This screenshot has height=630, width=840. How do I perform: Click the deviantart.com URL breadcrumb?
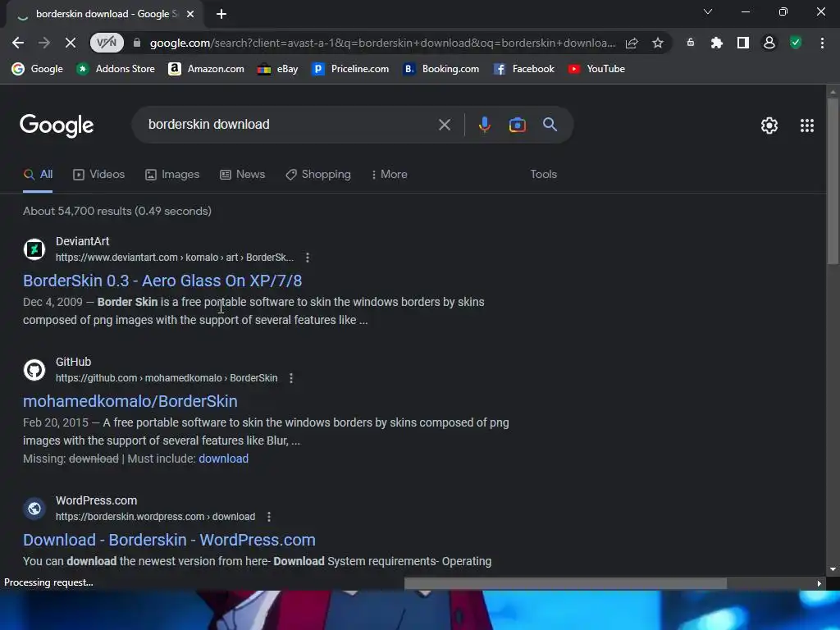coord(175,258)
